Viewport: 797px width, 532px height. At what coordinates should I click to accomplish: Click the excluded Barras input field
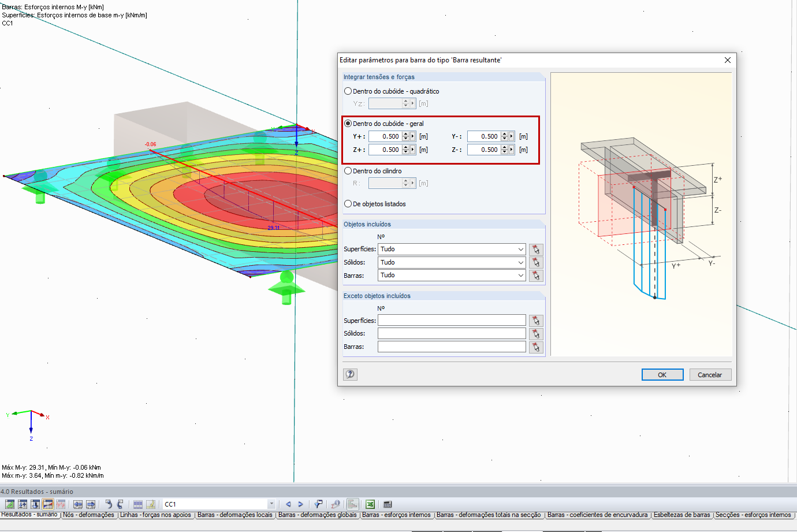click(x=452, y=347)
